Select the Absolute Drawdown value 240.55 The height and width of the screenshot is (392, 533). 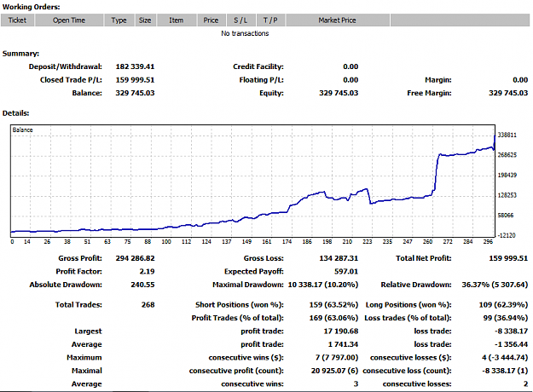pos(142,285)
